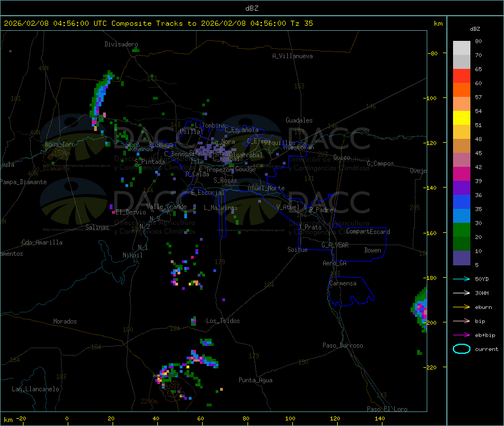Click the 'Punta_Agua' map label
This screenshot has height=426, width=504.
coord(255,380)
